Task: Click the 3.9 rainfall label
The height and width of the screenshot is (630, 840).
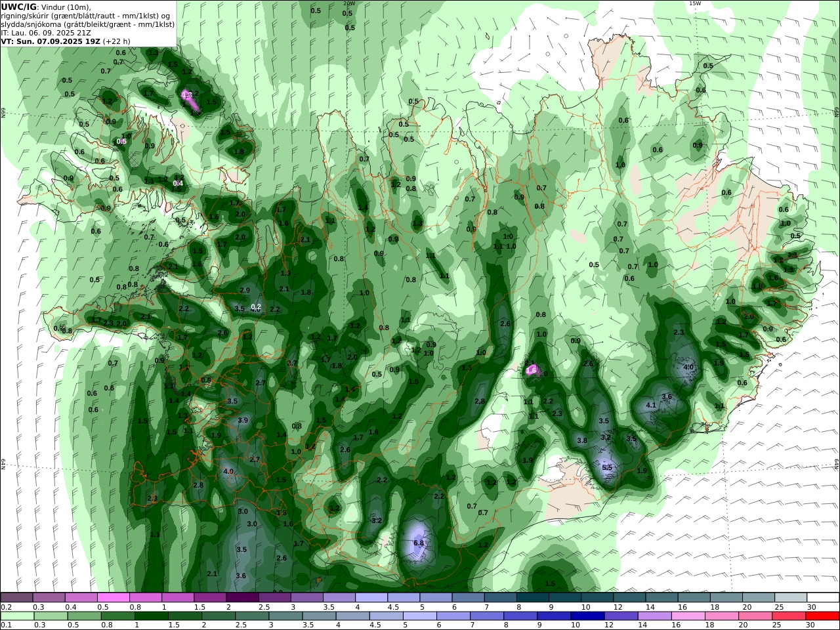Action: 243,421
